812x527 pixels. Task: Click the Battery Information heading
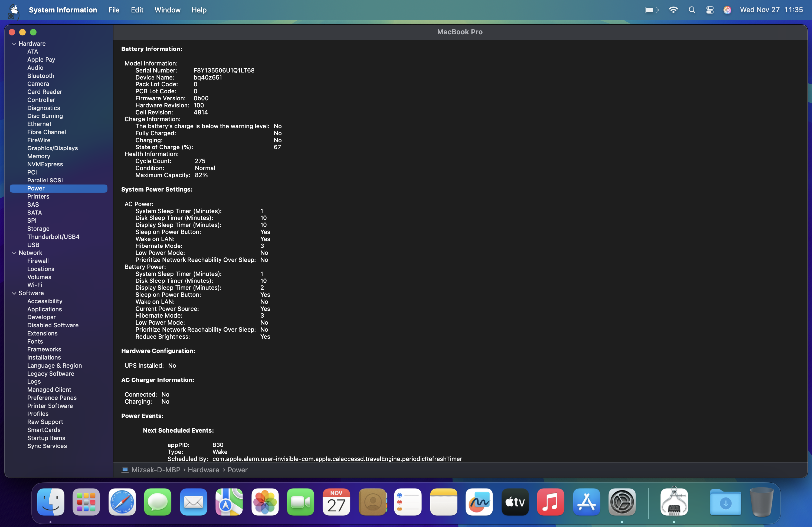152,49
